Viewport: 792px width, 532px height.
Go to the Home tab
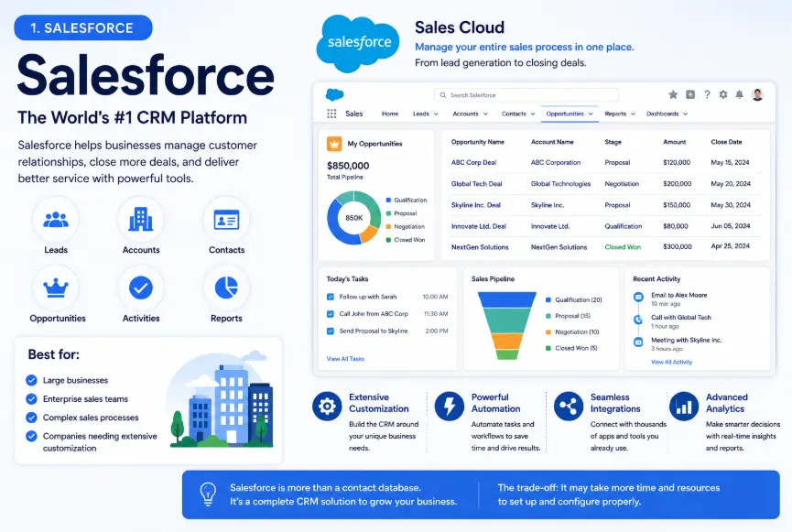click(x=390, y=114)
